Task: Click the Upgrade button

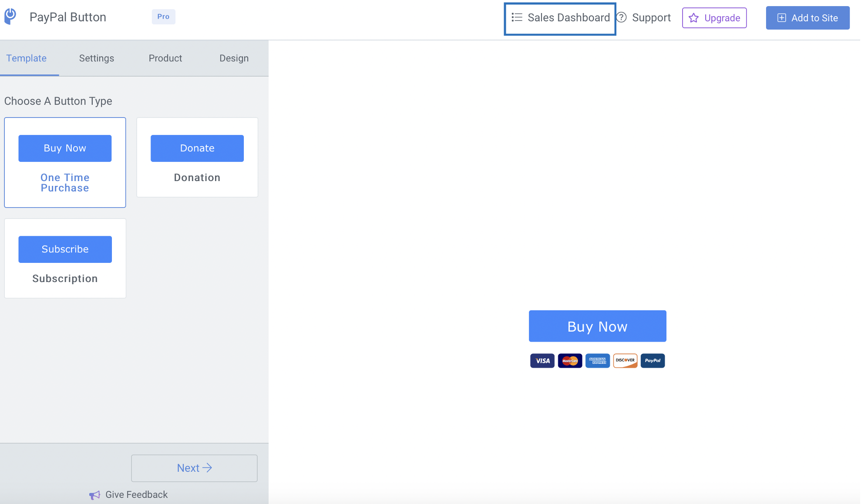Action: coord(714,18)
